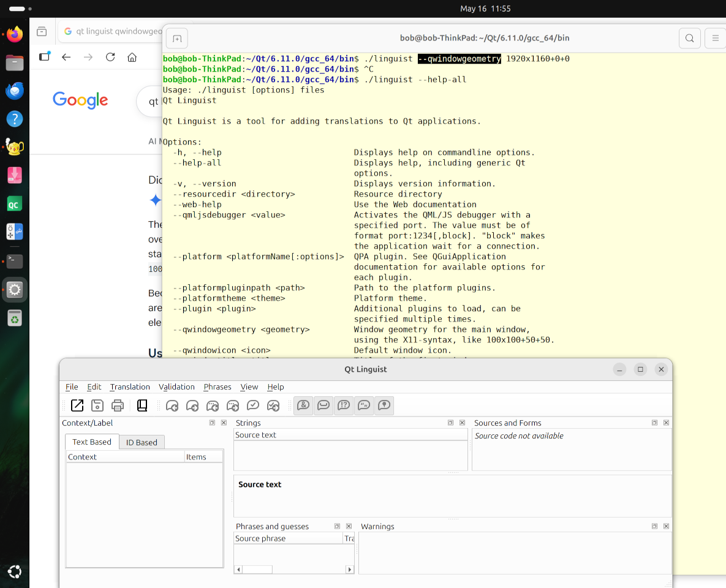Click the Done and Next checkmark-arrow bubble icon

pyautogui.click(x=273, y=405)
